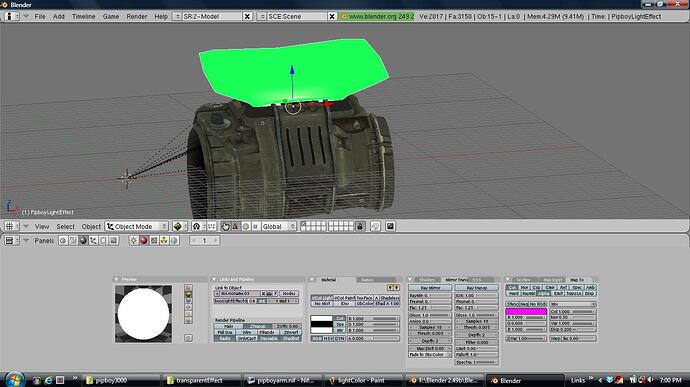Open the Global orientation dropdown

(279, 226)
